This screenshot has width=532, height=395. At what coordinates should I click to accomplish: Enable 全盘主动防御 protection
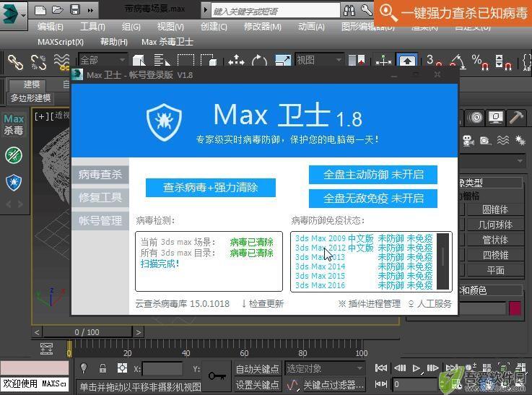[x=373, y=175]
